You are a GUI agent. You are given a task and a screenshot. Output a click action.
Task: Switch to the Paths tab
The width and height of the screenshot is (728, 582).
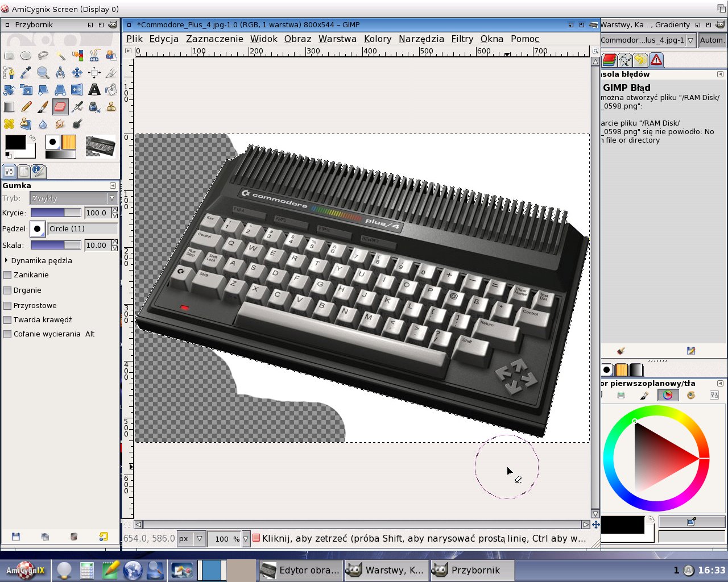[x=625, y=60]
